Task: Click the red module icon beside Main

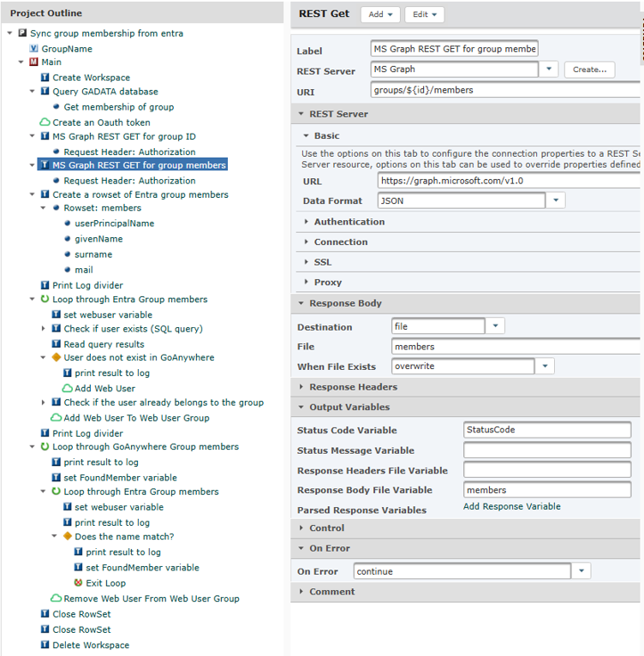Action: 34,62
